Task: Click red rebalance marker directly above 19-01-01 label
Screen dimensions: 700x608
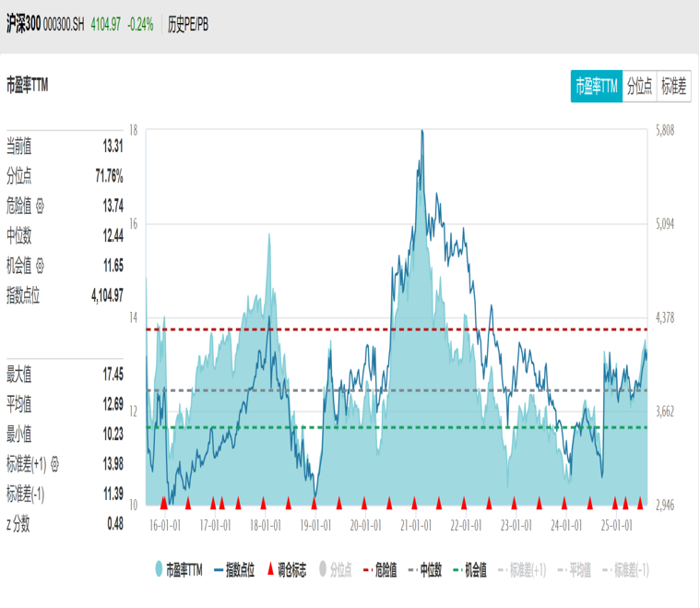Action: pos(314,503)
